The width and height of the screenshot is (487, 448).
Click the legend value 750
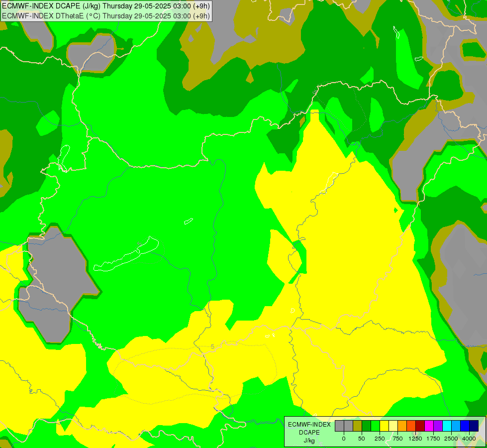coord(397,439)
